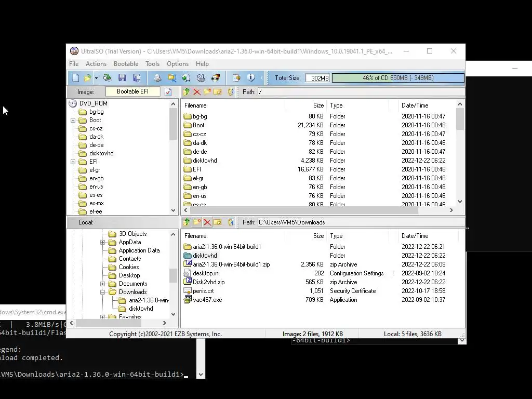Image resolution: width=532 pixels, height=399 pixels.
Task: Click the Local Path field C:\Users\VM5\Downloads
Action: [x=361, y=222]
